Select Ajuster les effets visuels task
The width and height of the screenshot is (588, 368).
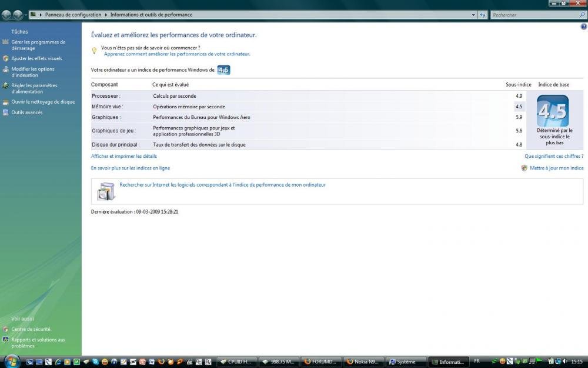click(36, 58)
